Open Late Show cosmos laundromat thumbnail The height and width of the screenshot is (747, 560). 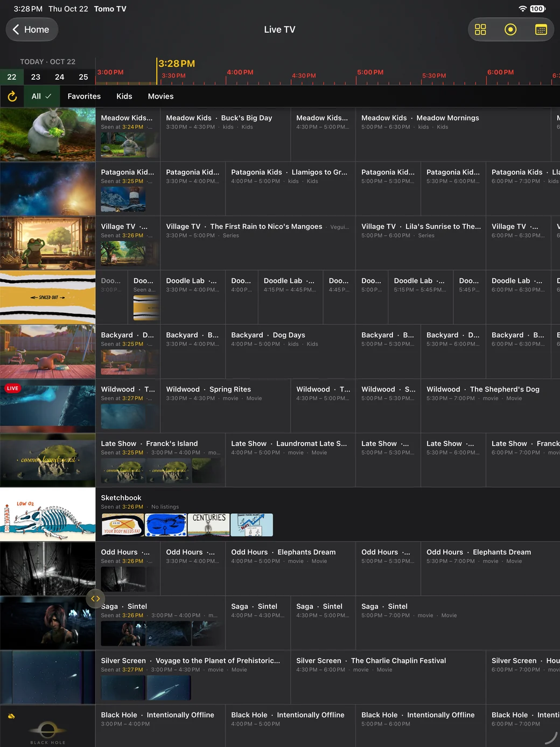click(48, 460)
